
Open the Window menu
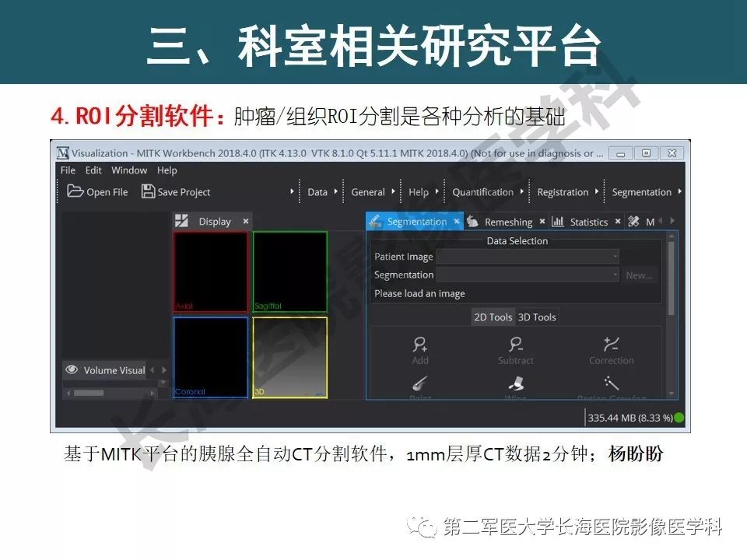(129, 170)
